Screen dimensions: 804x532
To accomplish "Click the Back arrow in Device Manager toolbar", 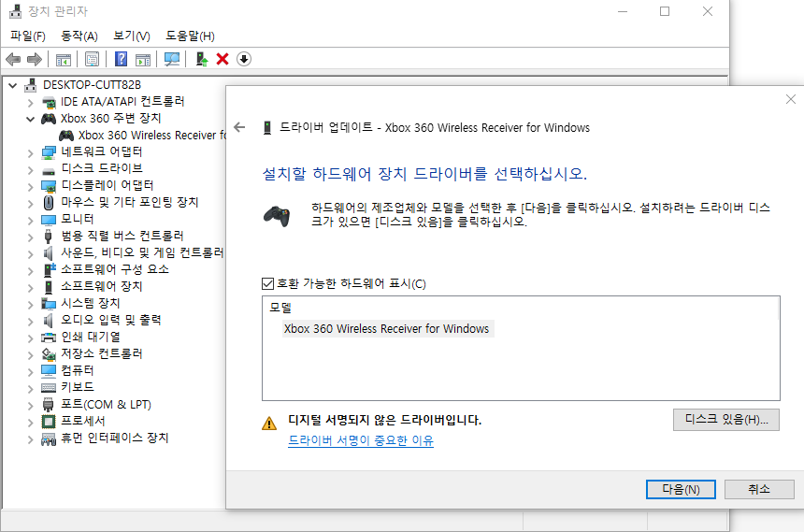I will (x=13, y=60).
